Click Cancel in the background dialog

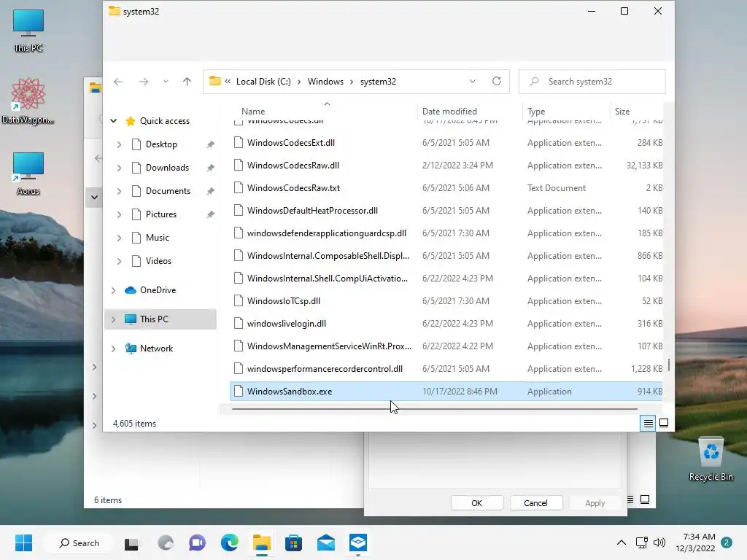click(x=536, y=503)
